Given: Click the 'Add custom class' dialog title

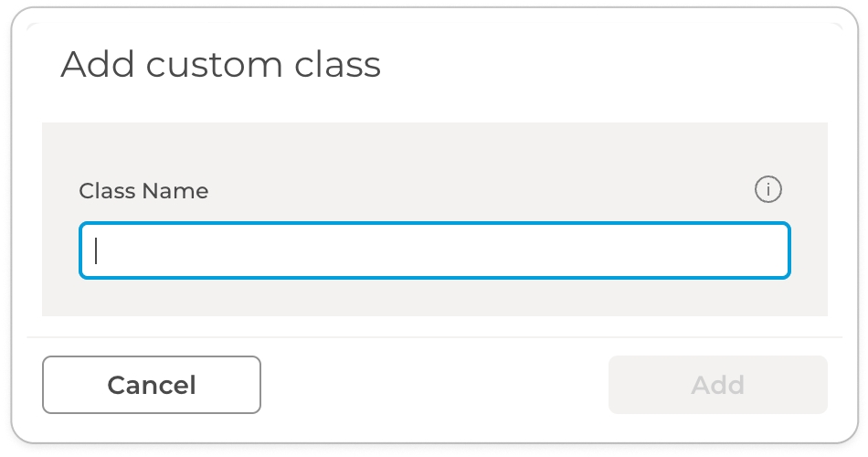Looking at the screenshot, I should coord(220,65).
